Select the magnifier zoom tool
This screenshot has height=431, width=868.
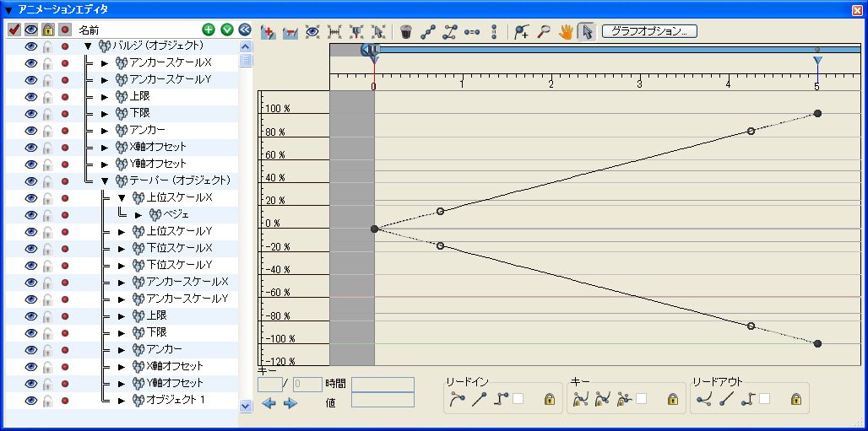(x=543, y=32)
